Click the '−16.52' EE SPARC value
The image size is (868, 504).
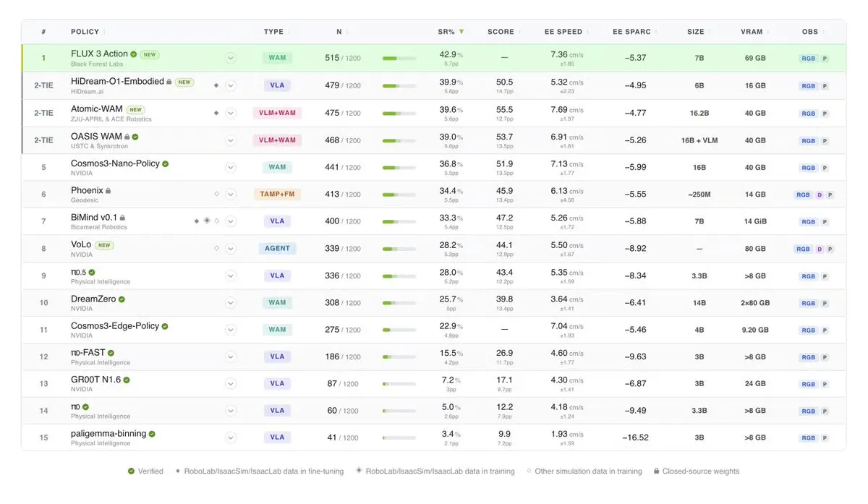point(635,437)
